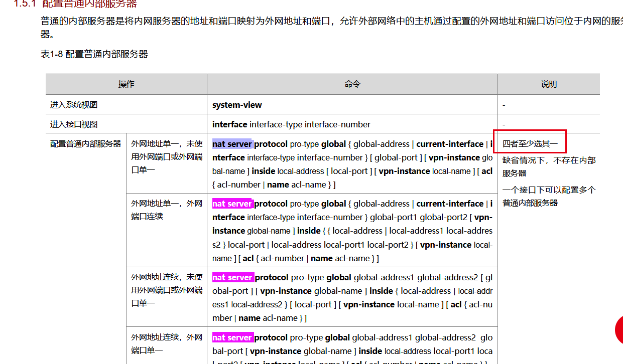
Task: Click 'global-port1 global-port2' in the command text
Action: (419, 217)
